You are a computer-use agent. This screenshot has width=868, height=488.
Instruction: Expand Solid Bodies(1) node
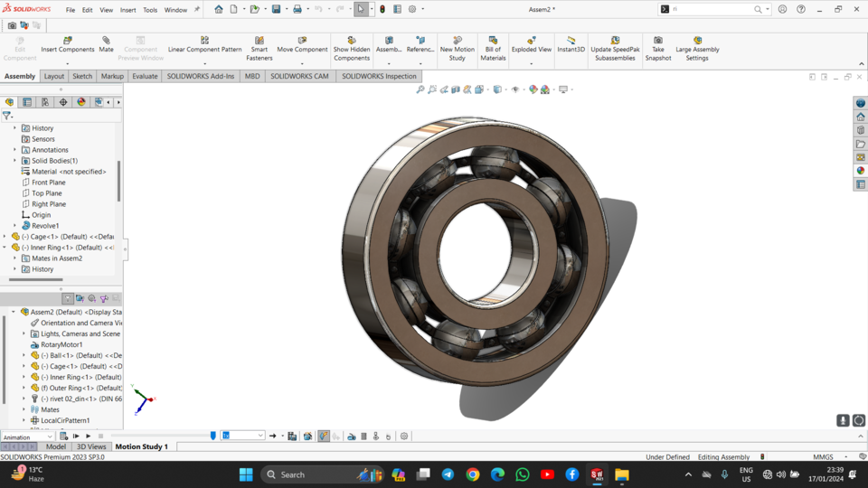click(x=15, y=161)
